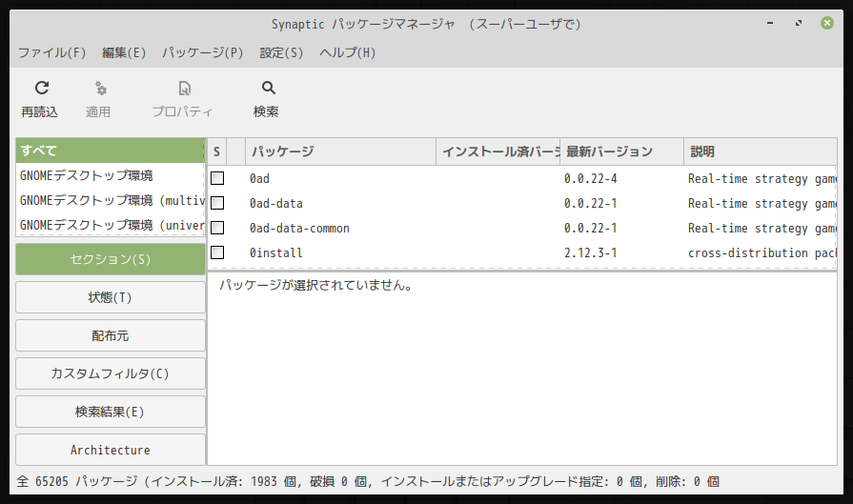Select the 状態(T) filter button
853x504 pixels.
111,297
